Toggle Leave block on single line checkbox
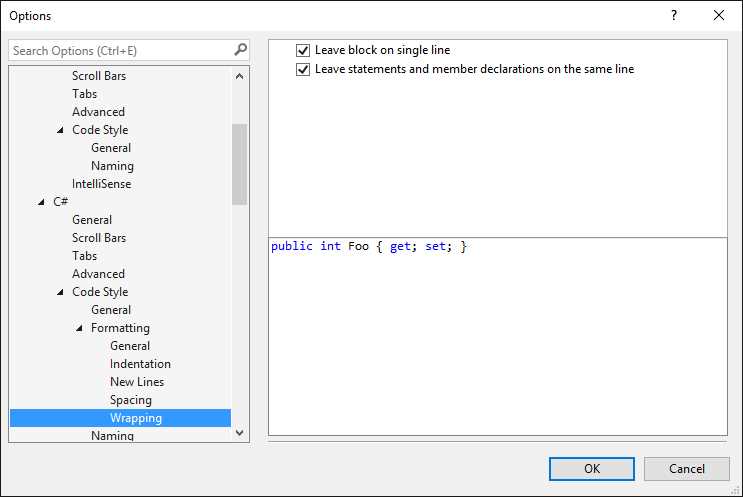Screen dimensions: 743x497 pyautogui.click(x=303, y=50)
